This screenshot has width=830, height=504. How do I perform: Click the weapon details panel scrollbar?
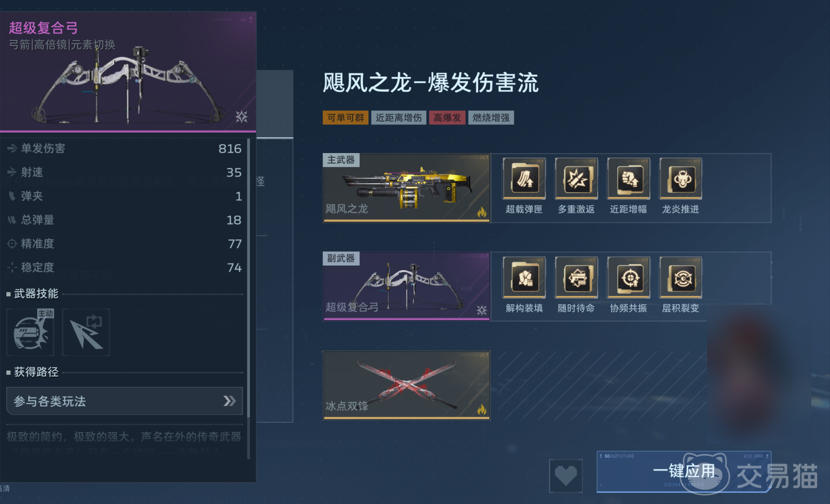click(x=249, y=299)
